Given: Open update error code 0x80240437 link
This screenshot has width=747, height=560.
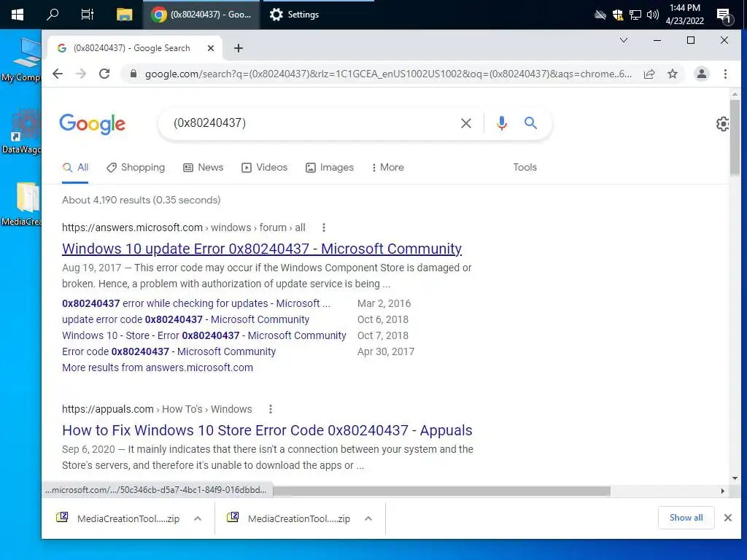Looking at the screenshot, I should point(185,319).
